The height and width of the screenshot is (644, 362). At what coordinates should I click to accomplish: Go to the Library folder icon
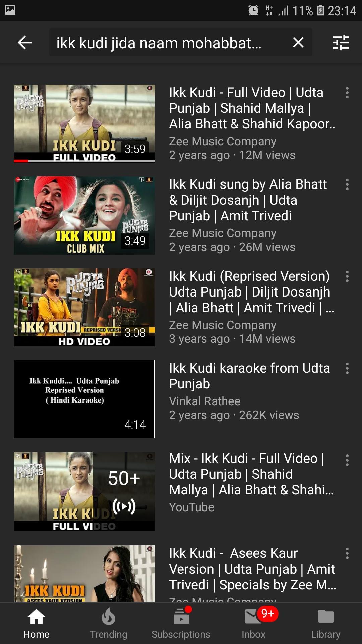point(326,624)
